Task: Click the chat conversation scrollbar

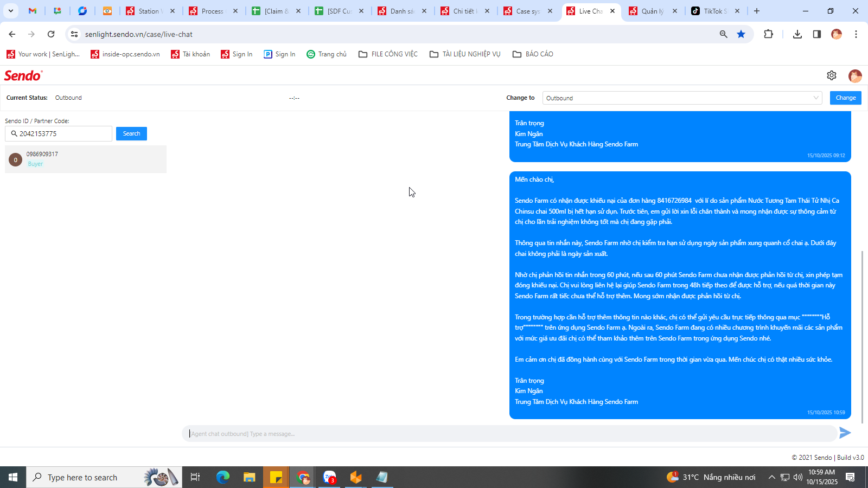Action: pyautogui.click(x=862, y=336)
